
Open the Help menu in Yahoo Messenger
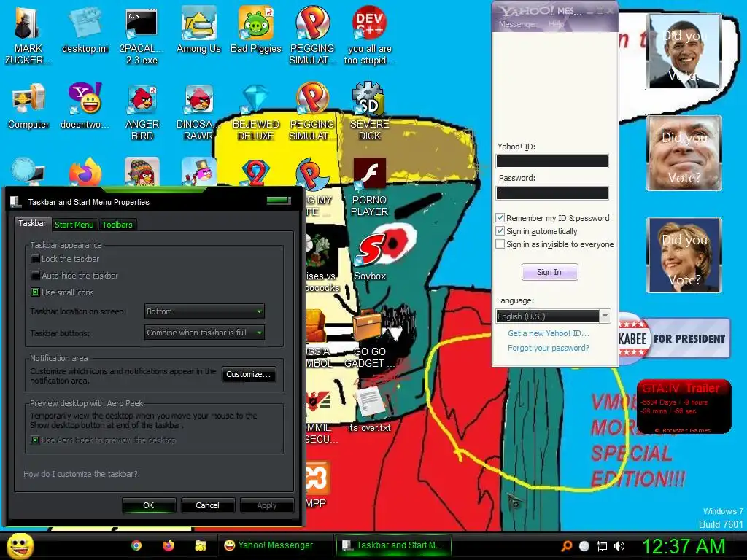tap(555, 24)
